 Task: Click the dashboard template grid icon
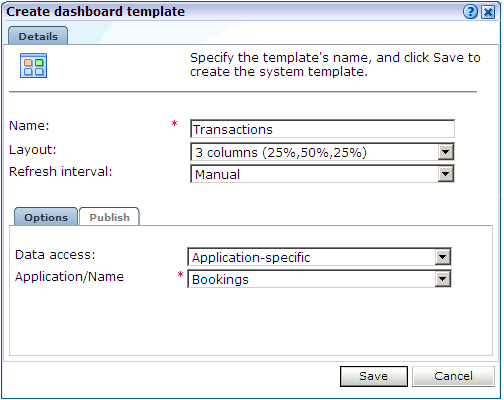[33, 65]
